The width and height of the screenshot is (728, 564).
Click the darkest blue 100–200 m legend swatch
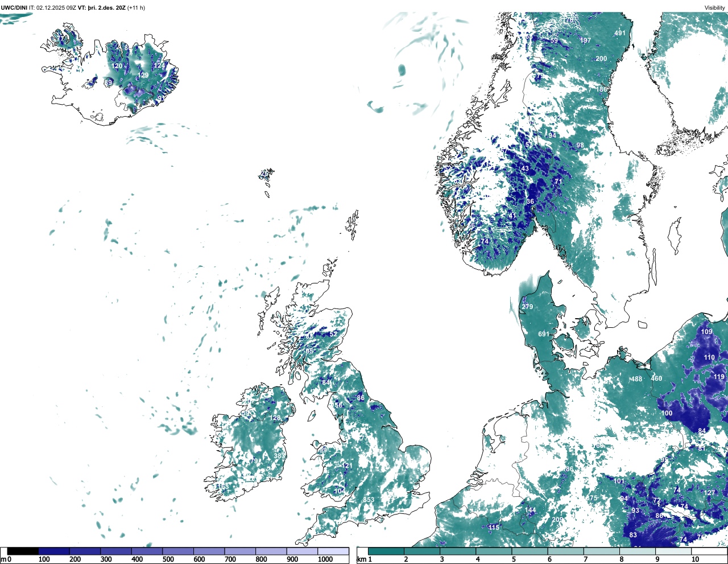(54, 551)
